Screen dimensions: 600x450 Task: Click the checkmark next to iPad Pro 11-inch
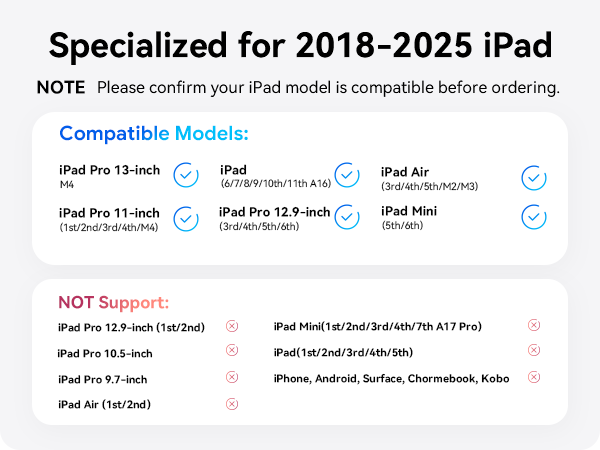[x=186, y=219]
